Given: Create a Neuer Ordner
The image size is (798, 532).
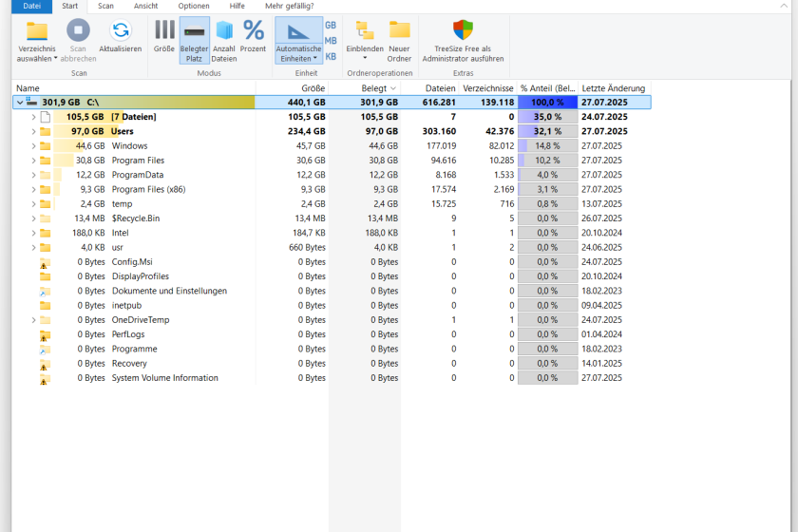Looking at the screenshot, I should 399,40.
